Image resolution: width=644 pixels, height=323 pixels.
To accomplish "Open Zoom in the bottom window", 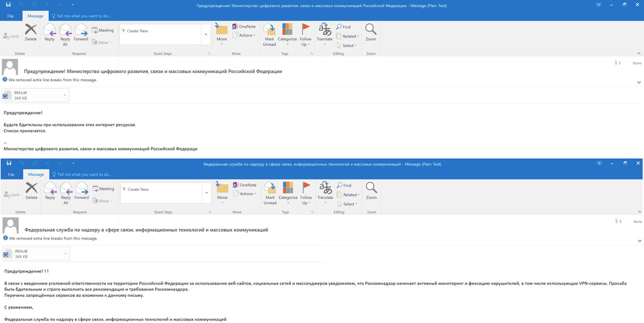I will (x=371, y=191).
